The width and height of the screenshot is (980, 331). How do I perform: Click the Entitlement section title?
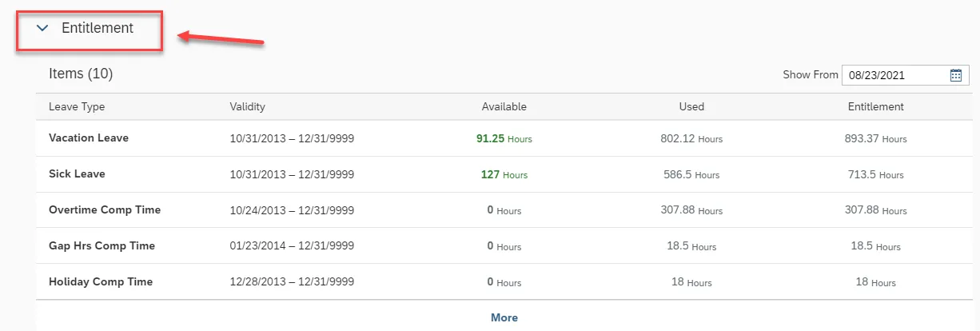pos(98,28)
